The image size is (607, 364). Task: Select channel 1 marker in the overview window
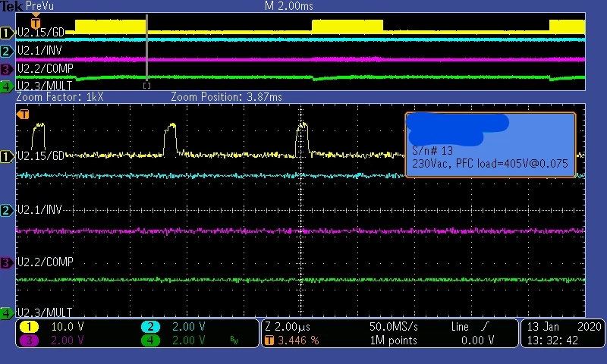[7, 33]
